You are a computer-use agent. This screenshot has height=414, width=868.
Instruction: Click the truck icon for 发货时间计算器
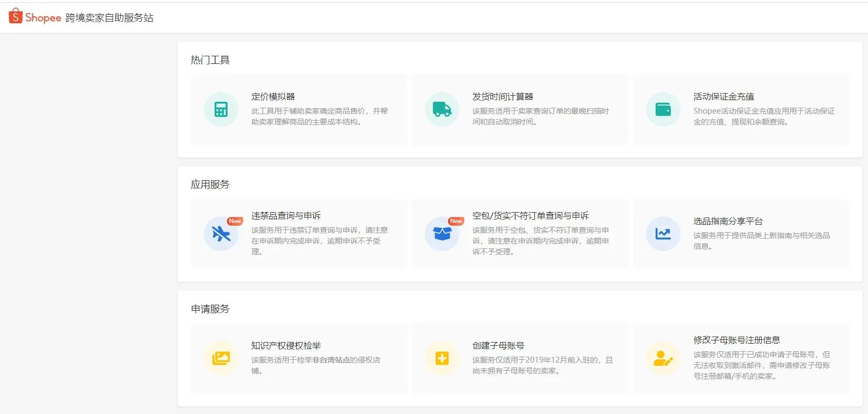click(442, 109)
